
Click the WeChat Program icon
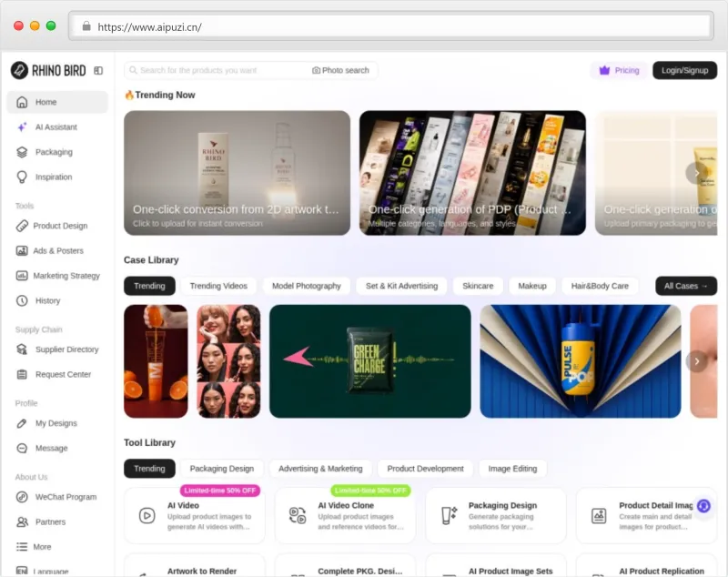(x=22, y=497)
